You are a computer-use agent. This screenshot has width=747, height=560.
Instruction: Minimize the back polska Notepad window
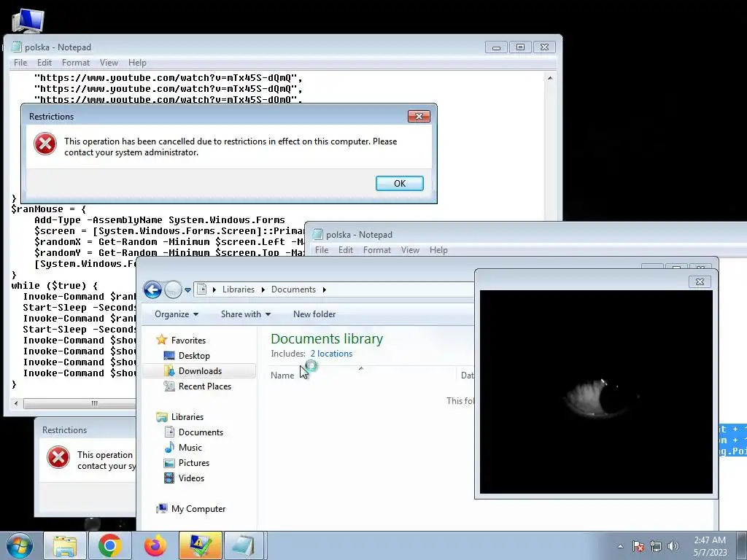point(496,47)
